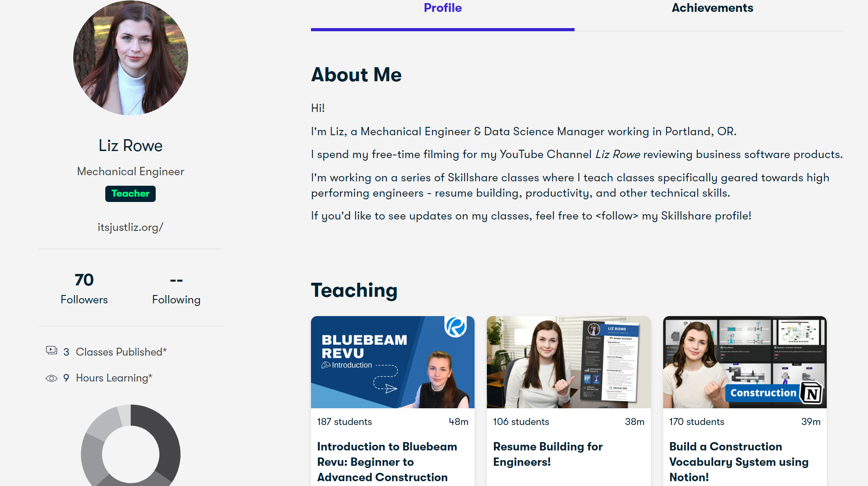Click Liz Rowe's profile photo
The height and width of the screenshot is (486, 868).
[131, 58]
